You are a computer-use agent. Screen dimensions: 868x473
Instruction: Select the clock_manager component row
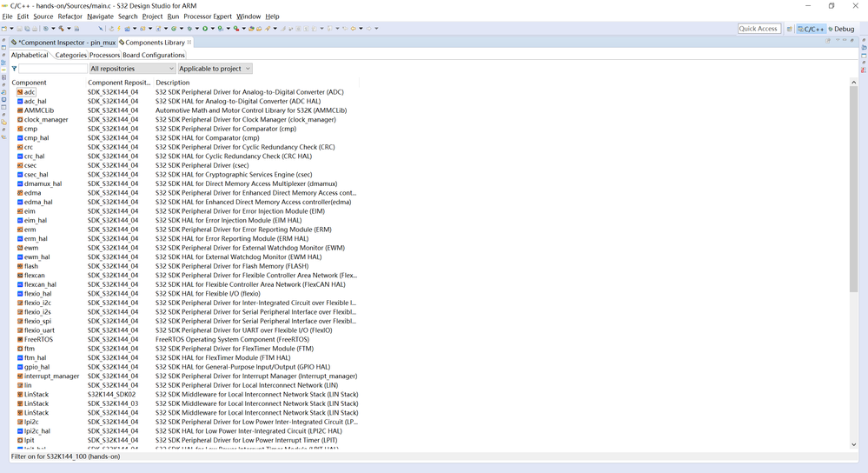(x=185, y=120)
